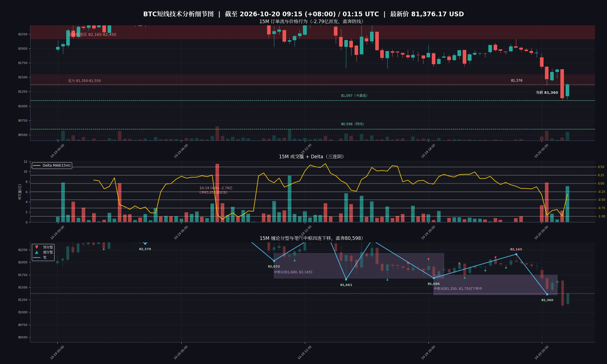Click the green bottom-fractal triangle legend icon
Viewport: 607px width, 364px height.
coord(37,252)
